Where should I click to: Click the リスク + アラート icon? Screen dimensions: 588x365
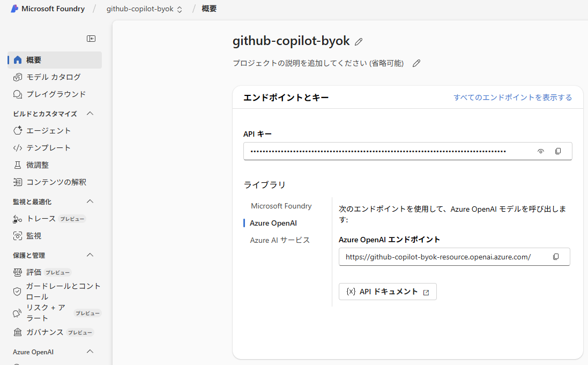17,313
